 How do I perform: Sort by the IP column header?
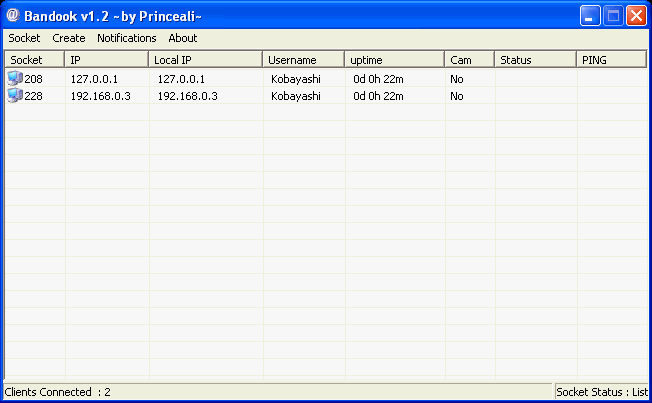(107, 60)
